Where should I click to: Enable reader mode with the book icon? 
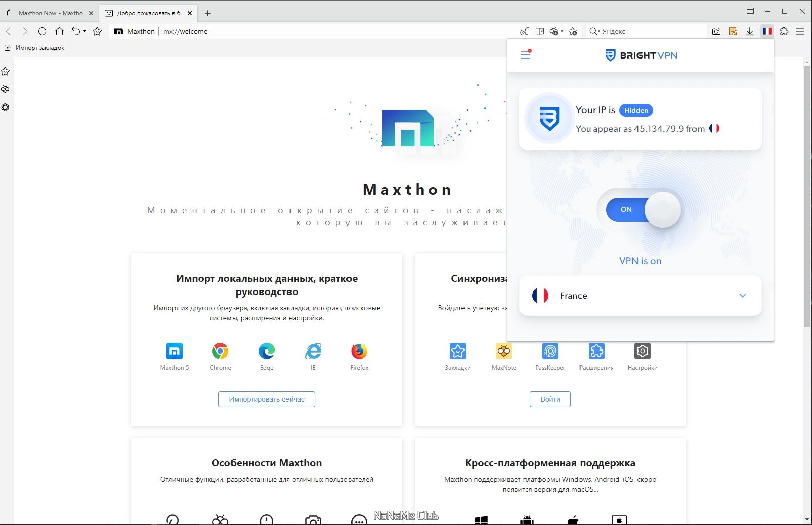pyautogui.click(x=539, y=31)
